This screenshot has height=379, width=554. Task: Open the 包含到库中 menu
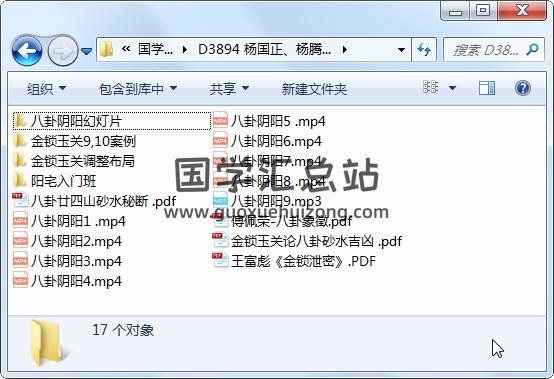tap(138, 89)
